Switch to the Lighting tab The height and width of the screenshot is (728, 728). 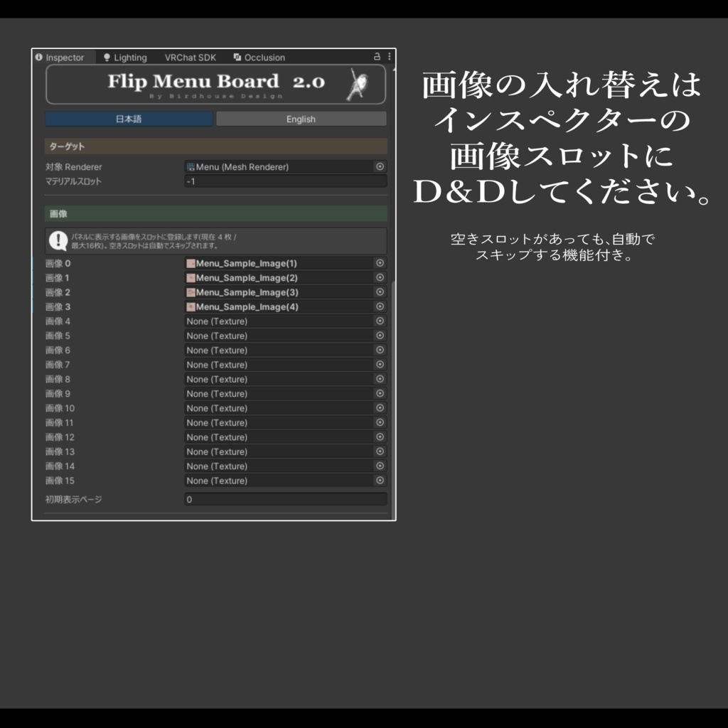pos(125,58)
